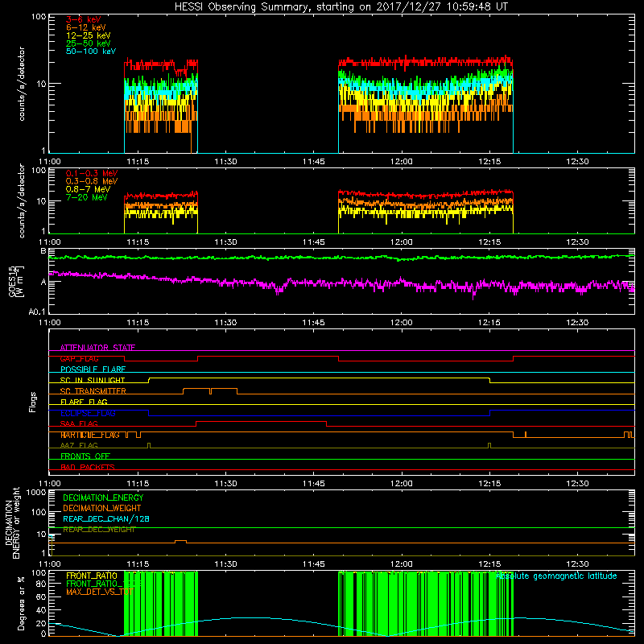Click the DECIMATION_ENERGY legend label
Viewport: 644px width, 644px height.
103,497
